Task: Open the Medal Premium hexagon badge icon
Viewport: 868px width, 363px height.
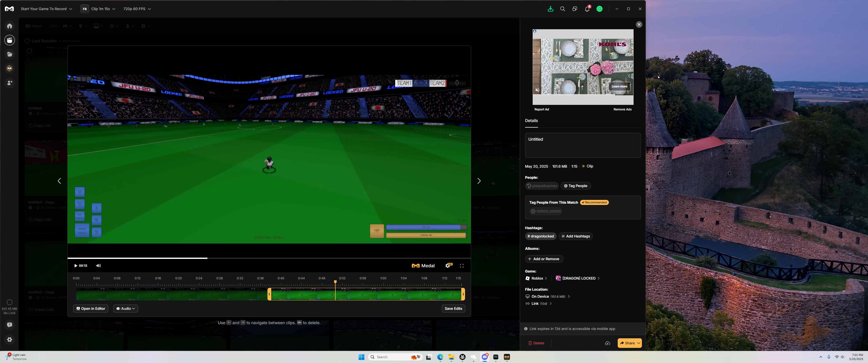Action: pyautogui.click(x=9, y=68)
